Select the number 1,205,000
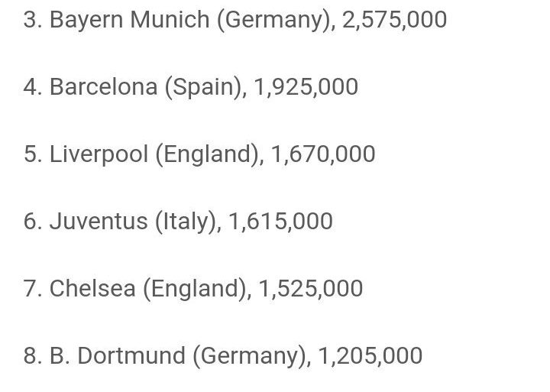 point(369,356)
